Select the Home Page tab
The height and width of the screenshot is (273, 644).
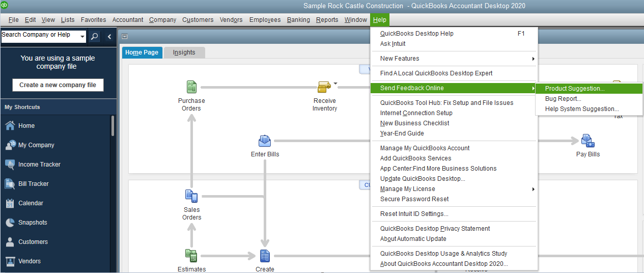tap(142, 52)
